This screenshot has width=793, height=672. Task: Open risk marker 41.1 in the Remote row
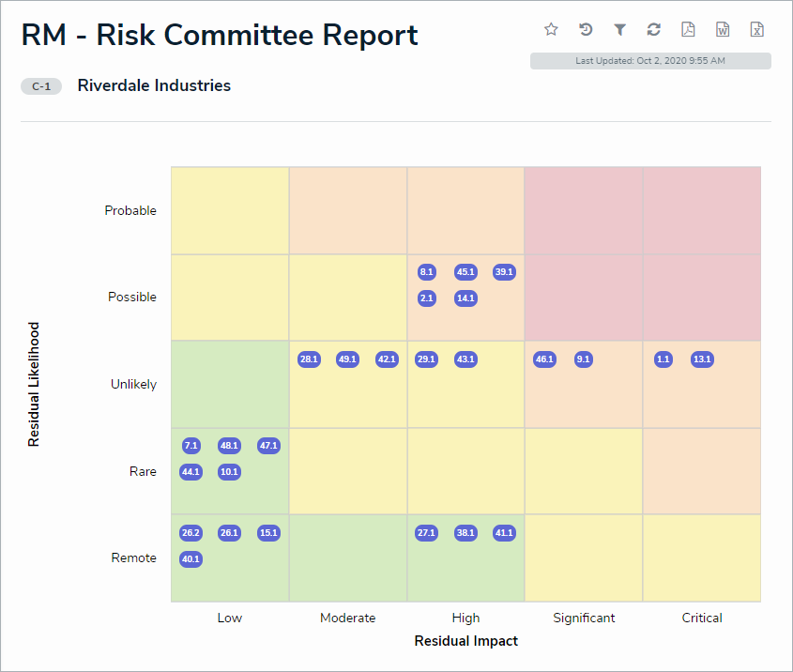click(x=504, y=533)
